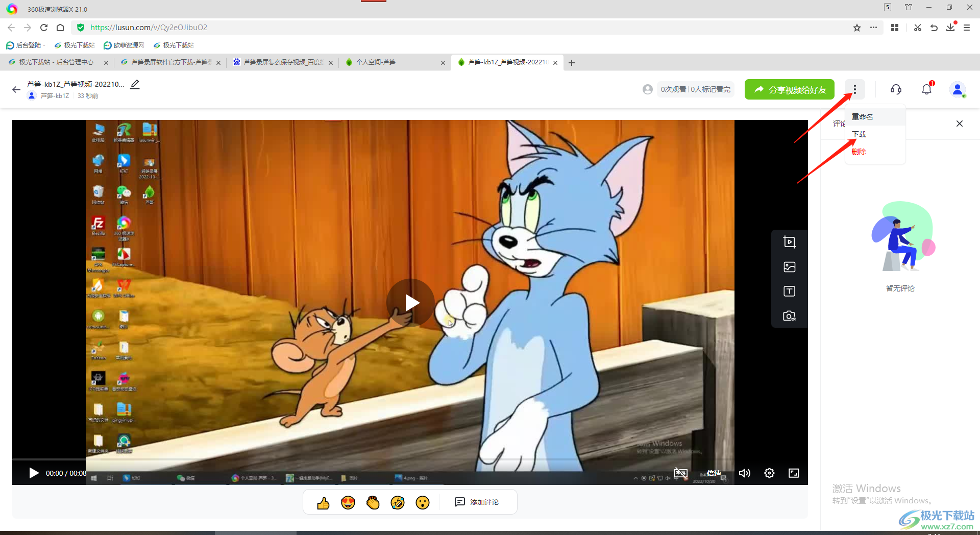Close the 个人空间-芦笋 tab

coord(443,63)
